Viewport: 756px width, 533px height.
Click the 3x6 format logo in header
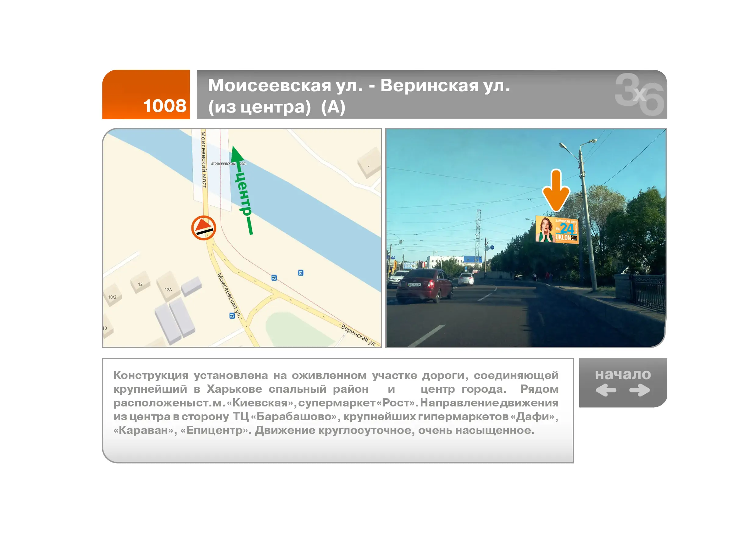pos(639,95)
